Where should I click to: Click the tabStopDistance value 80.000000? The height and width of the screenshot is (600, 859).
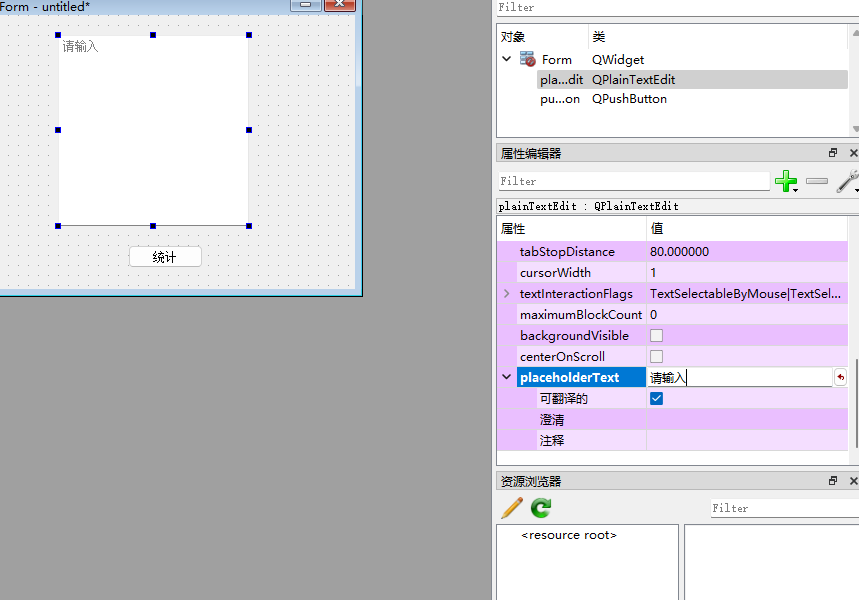(x=679, y=252)
